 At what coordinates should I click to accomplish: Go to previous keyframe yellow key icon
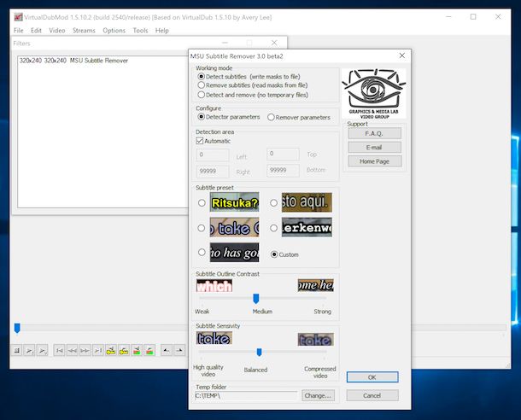pyautogui.click(x=111, y=350)
